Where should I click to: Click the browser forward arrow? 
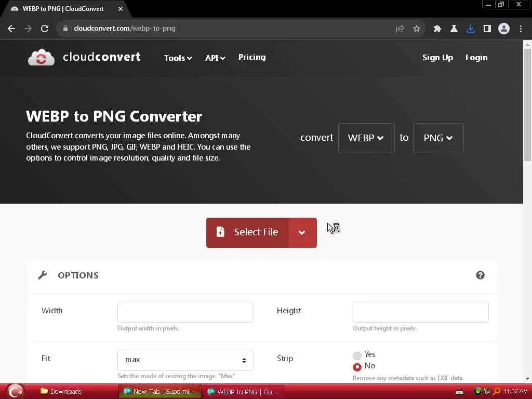(x=28, y=29)
